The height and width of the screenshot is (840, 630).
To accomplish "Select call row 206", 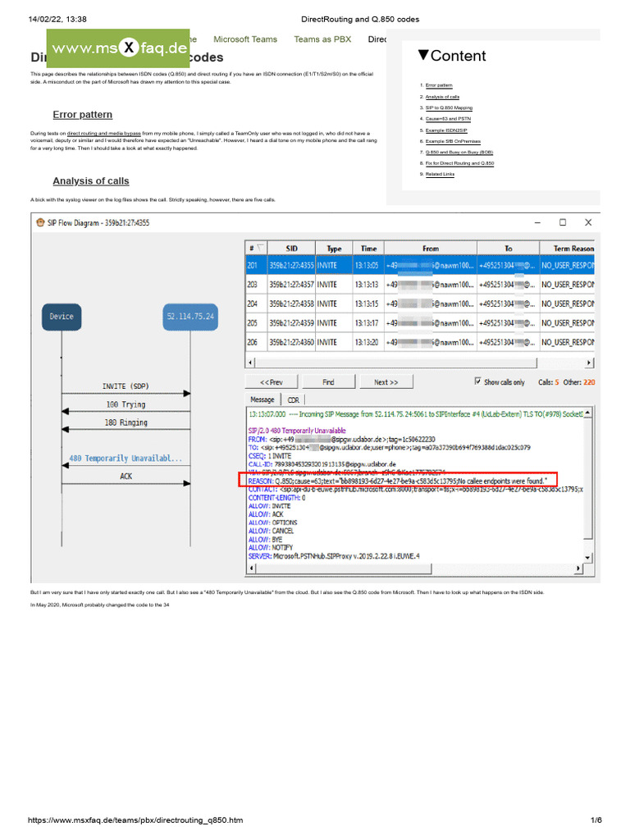I will click(x=420, y=342).
